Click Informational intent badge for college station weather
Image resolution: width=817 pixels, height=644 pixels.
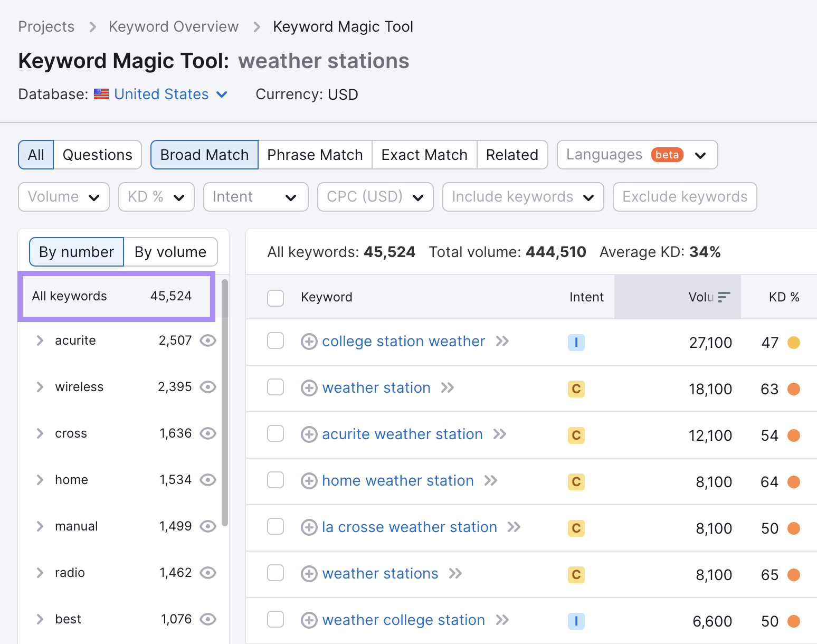tap(576, 343)
